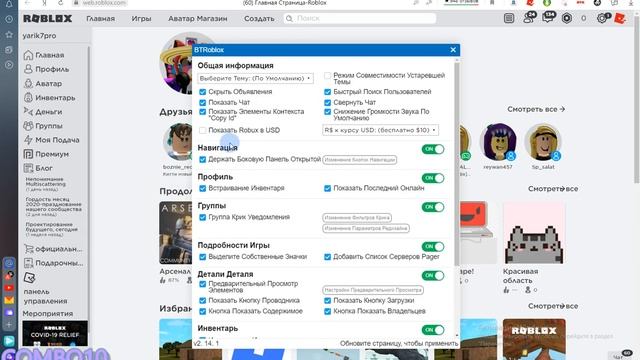Open the COVID-19 Relief event banner
Screen dimensions: 640x360
[55, 333]
